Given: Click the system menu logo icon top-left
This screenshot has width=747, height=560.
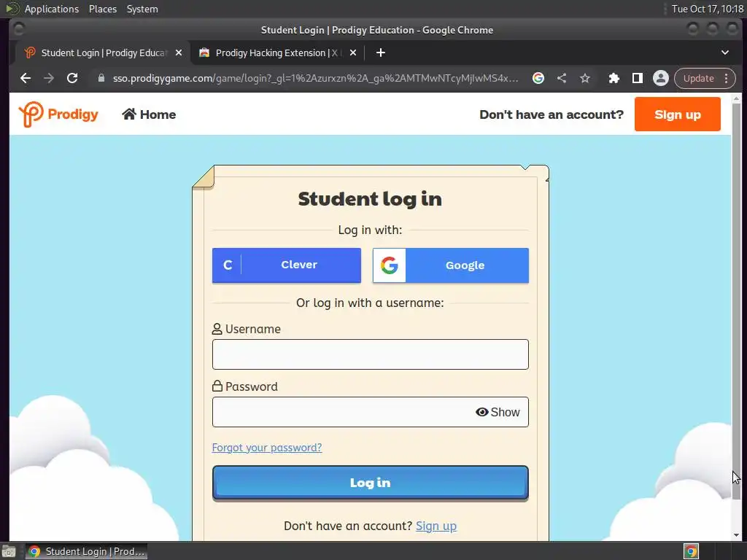Looking at the screenshot, I should (12, 9).
